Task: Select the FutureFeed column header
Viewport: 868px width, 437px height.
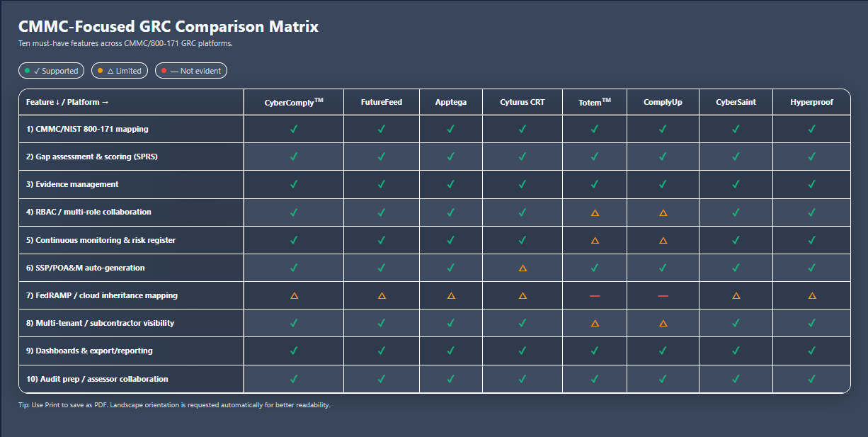Action: click(381, 101)
